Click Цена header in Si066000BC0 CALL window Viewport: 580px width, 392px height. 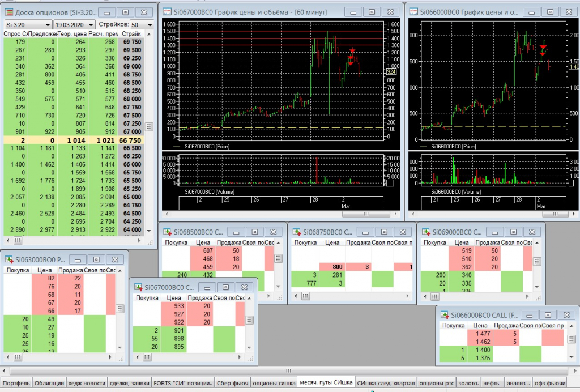point(480,325)
